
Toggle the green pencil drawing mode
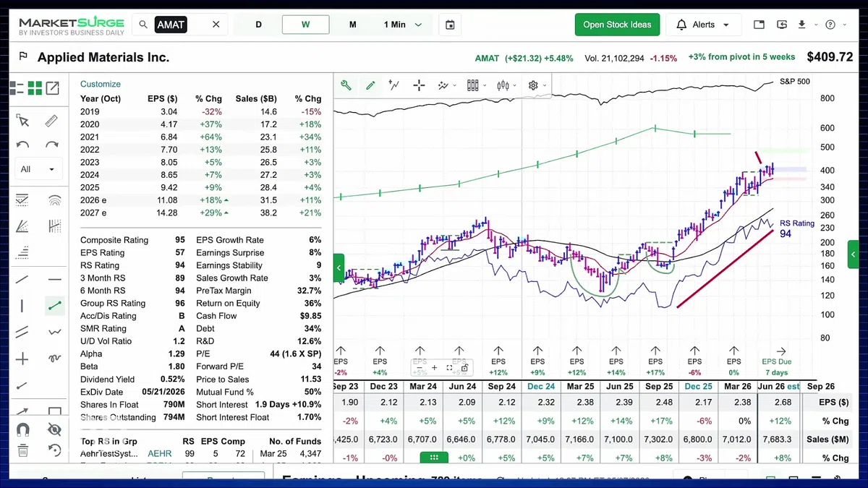pyautogui.click(x=370, y=85)
